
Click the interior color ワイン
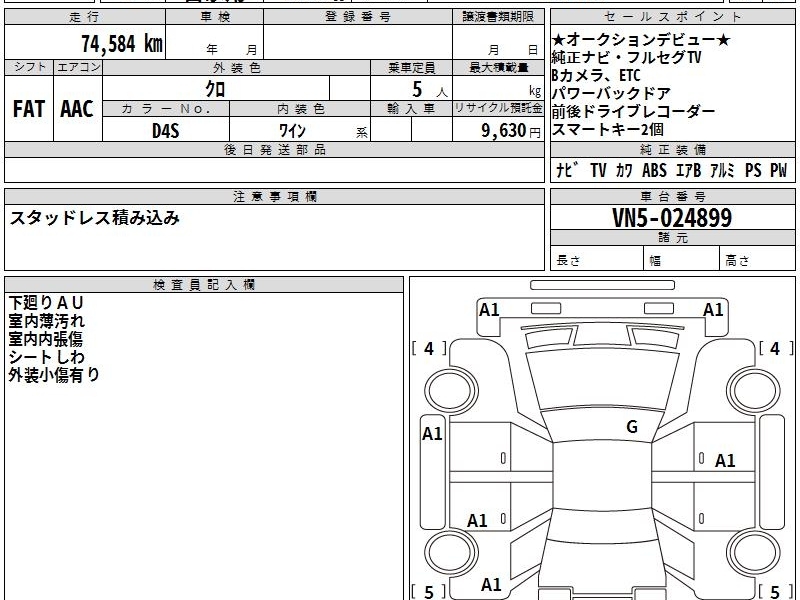292,131
